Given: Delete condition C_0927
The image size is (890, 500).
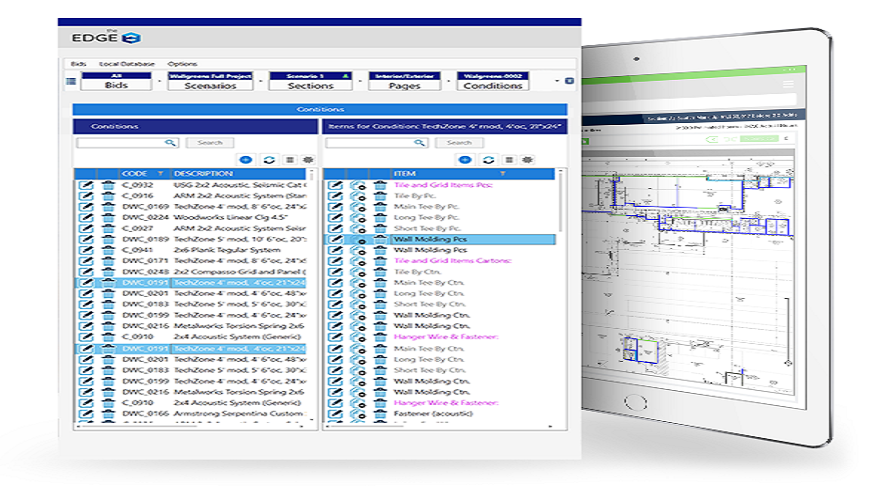Looking at the screenshot, I should pos(108,228).
